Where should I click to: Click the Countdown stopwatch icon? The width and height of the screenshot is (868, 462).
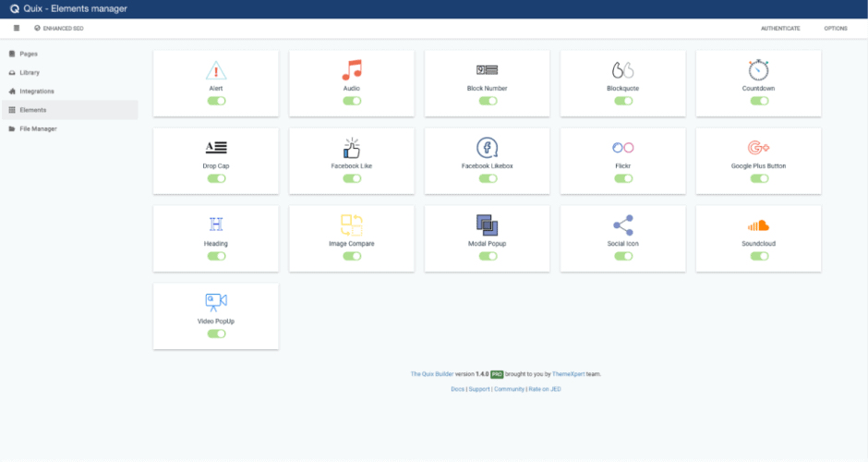click(x=758, y=70)
